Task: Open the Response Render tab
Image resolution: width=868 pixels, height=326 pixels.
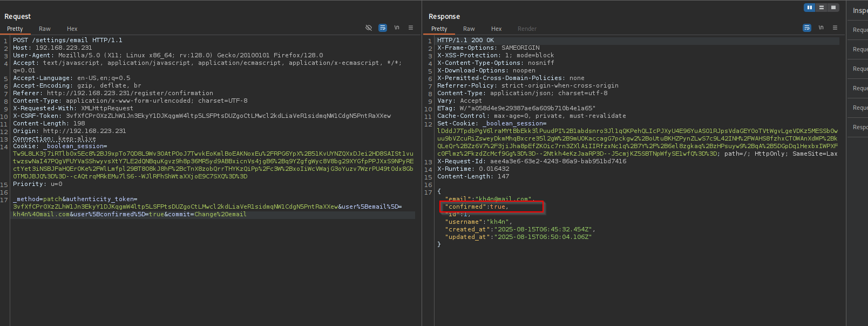Action: tap(527, 29)
